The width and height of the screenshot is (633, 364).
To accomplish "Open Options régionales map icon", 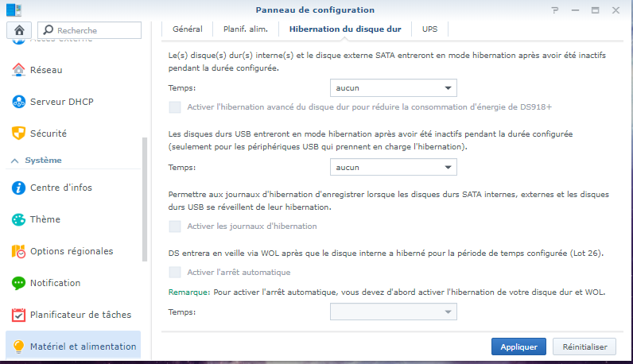I will click(x=18, y=251).
